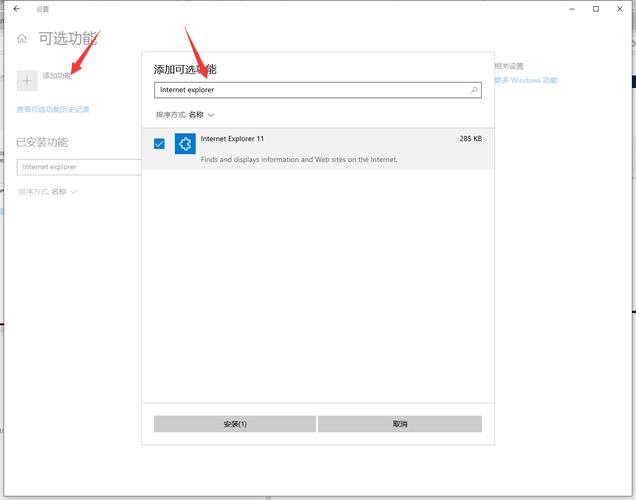This screenshot has width=636, height=500.
Task: Click the installed features search box
Action: click(80, 167)
